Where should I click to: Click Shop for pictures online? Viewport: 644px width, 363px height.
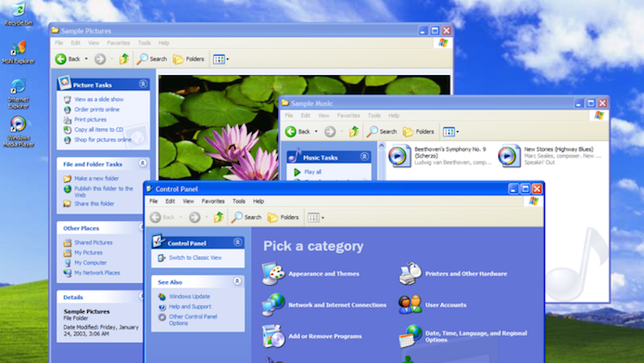(103, 140)
